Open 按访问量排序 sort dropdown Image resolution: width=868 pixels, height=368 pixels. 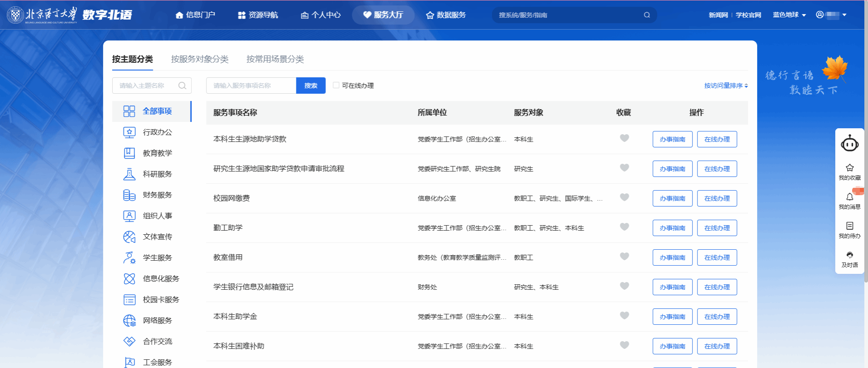pos(726,86)
